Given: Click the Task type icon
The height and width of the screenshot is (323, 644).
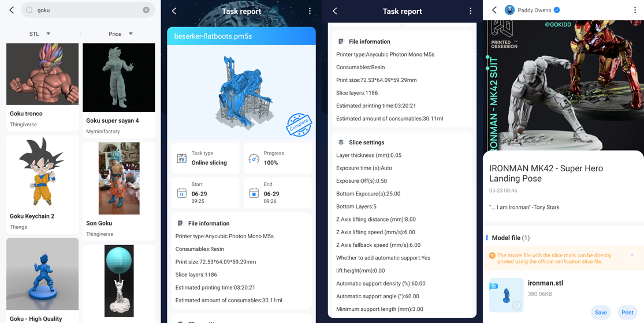Looking at the screenshot, I should [181, 158].
